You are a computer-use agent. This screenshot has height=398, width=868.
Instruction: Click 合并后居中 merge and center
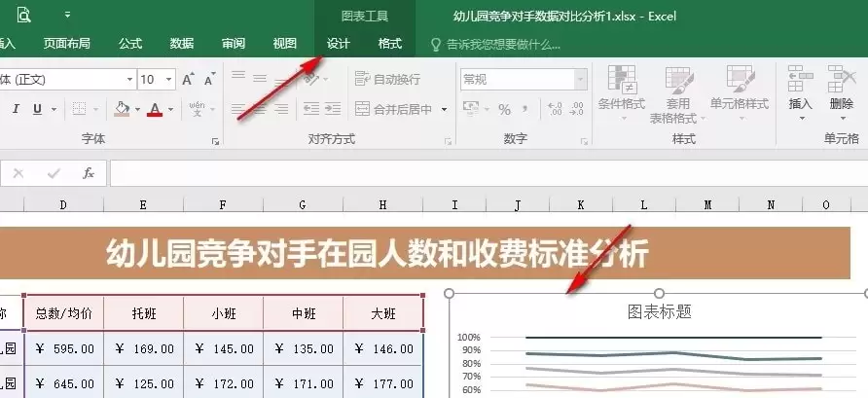click(x=393, y=109)
